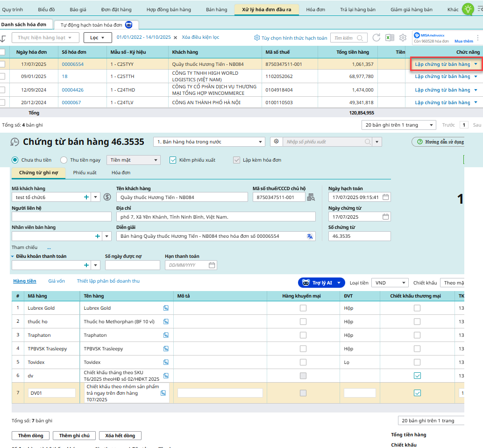Tick Hàng khuyến mại for Lubrex Gold
Screen dimensions: 483x448
[x=303, y=308]
